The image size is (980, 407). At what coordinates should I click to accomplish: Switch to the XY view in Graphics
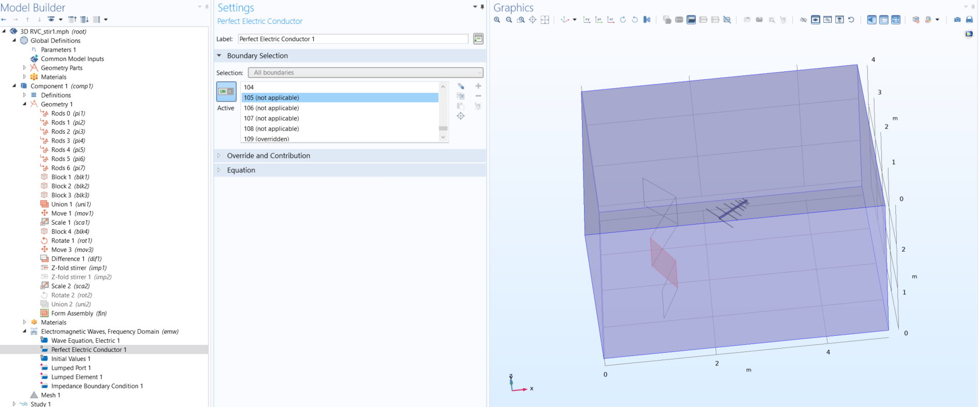(587, 20)
